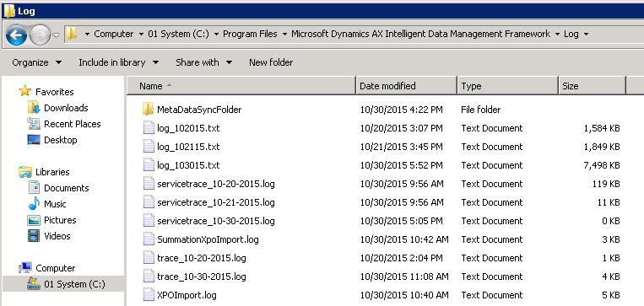The width and height of the screenshot is (644, 306).
Task: Go to 01 System (C:) breadcrumb
Action: [x=178, y=34]
